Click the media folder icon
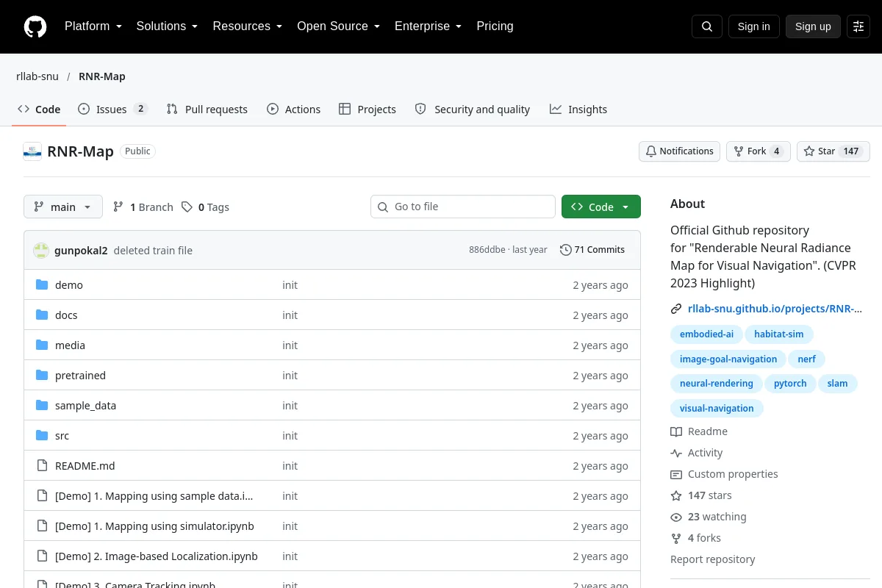 (42, 345)
